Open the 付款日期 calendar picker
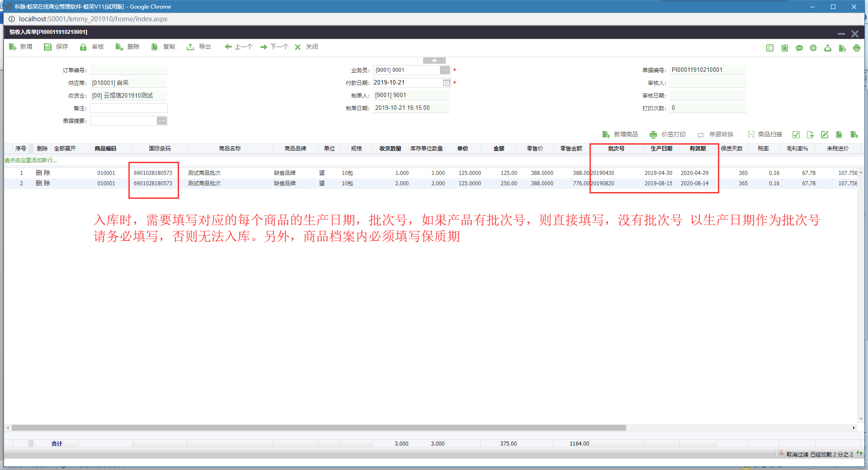 click(x=446, y=83)
